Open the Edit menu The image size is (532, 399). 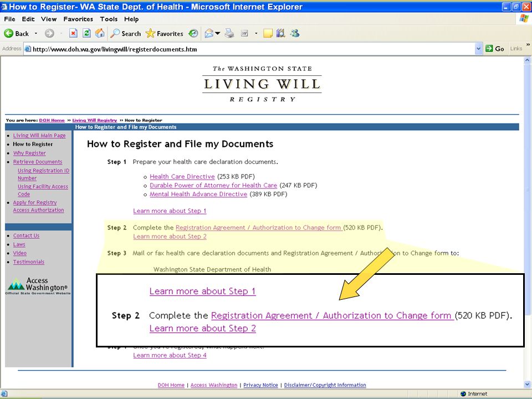28,19
